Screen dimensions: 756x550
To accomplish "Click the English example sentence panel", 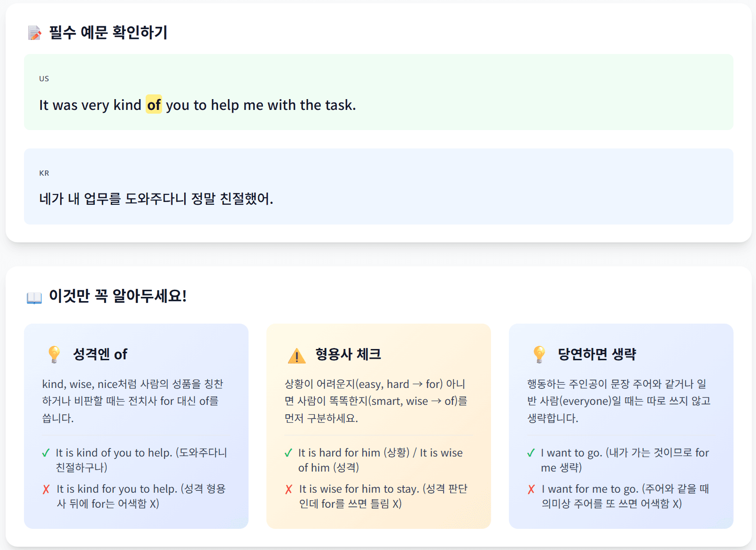I will [378, 92].
